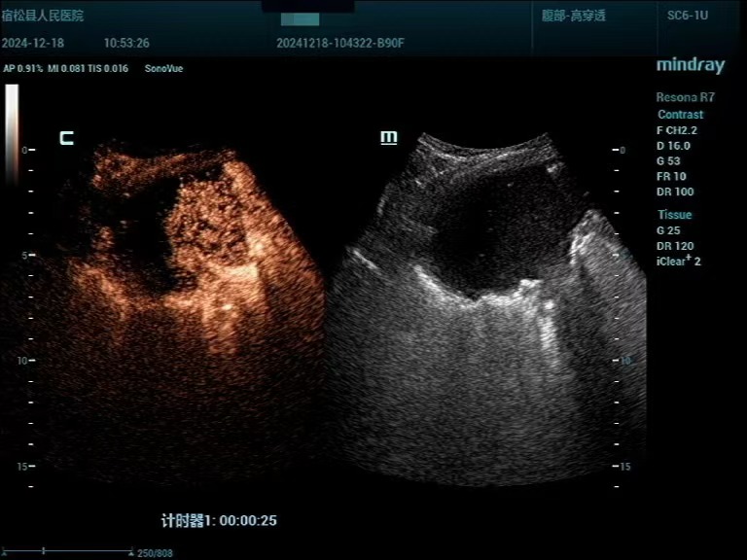
Task: Click the timer 00:00:25 readout
Action: (x=219, y=520)
